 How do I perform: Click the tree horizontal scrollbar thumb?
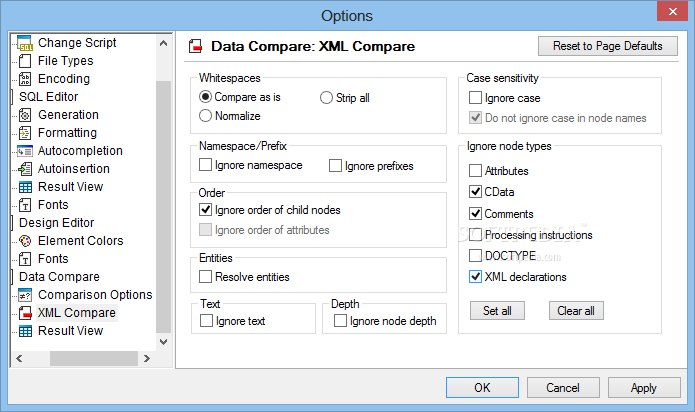point(94,358)
